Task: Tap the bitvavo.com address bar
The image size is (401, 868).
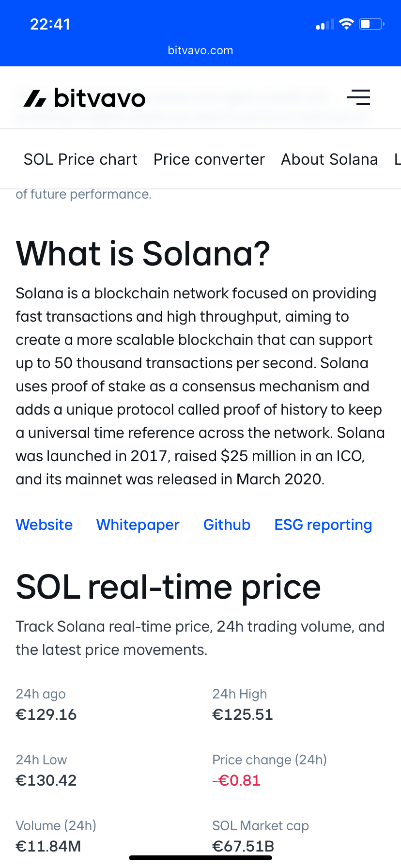Action: [x=200, y=50]
